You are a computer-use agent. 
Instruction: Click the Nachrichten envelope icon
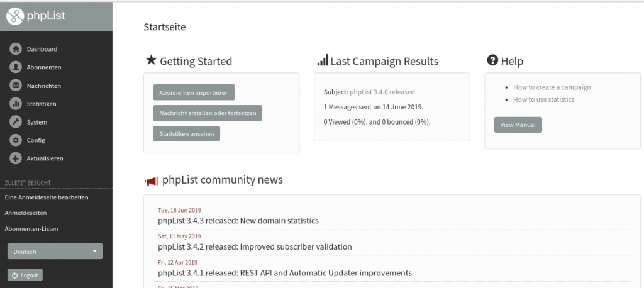(16, 86)
